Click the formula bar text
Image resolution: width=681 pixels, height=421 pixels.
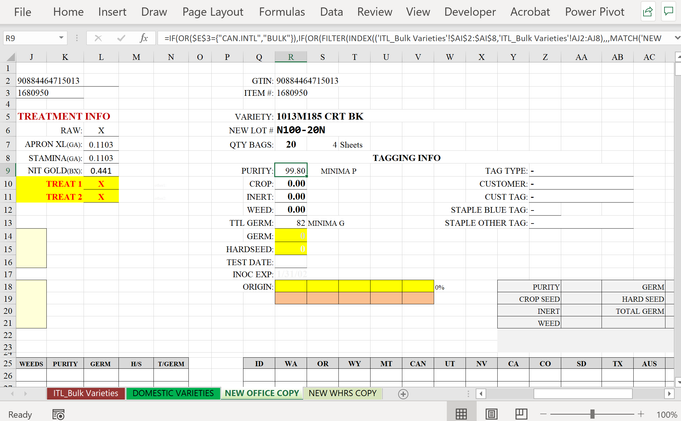[x=413, y=38]
